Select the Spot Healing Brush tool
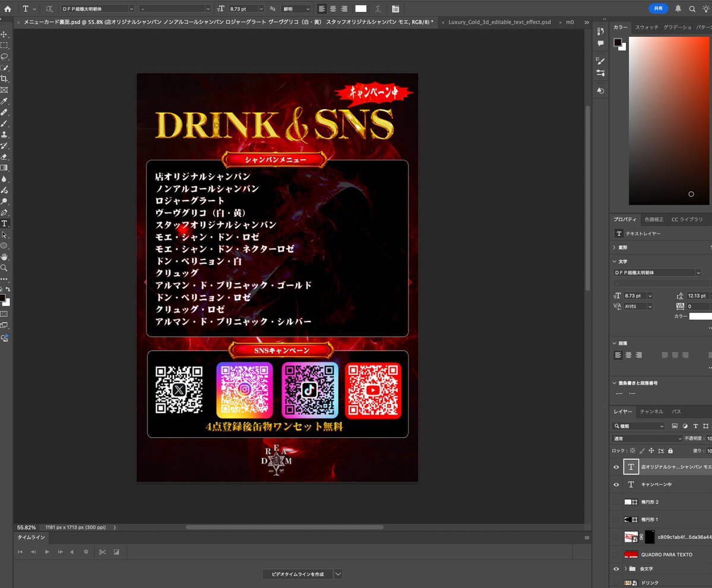 pyautogui.click(x=4, y=112)
